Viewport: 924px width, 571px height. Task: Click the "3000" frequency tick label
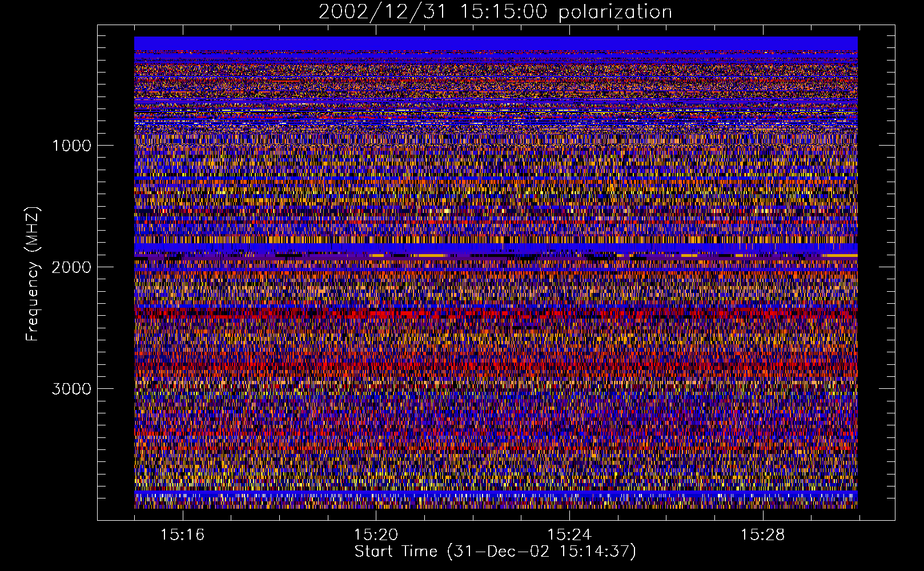point(71,389)
